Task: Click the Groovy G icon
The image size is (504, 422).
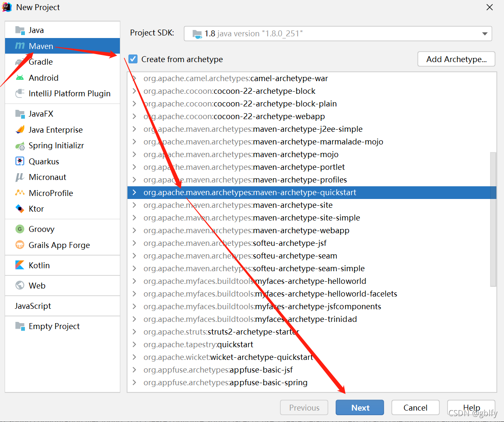Action: click(x=20, y=229)
